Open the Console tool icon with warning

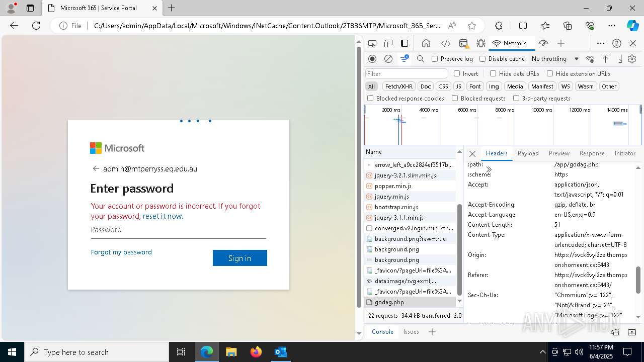pos(463,43)
